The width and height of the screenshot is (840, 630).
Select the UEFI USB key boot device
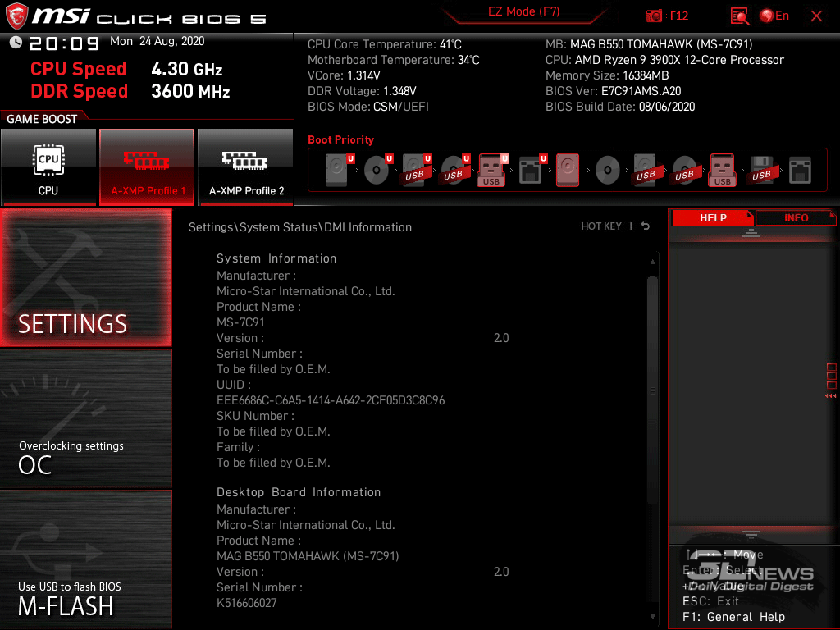pos(492,170)
